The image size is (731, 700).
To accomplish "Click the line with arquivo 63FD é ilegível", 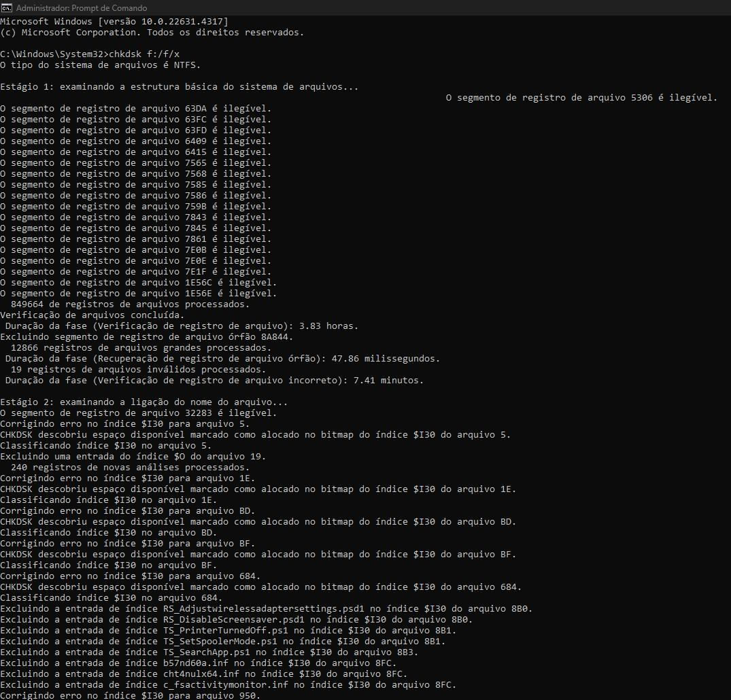I will 136,130.
